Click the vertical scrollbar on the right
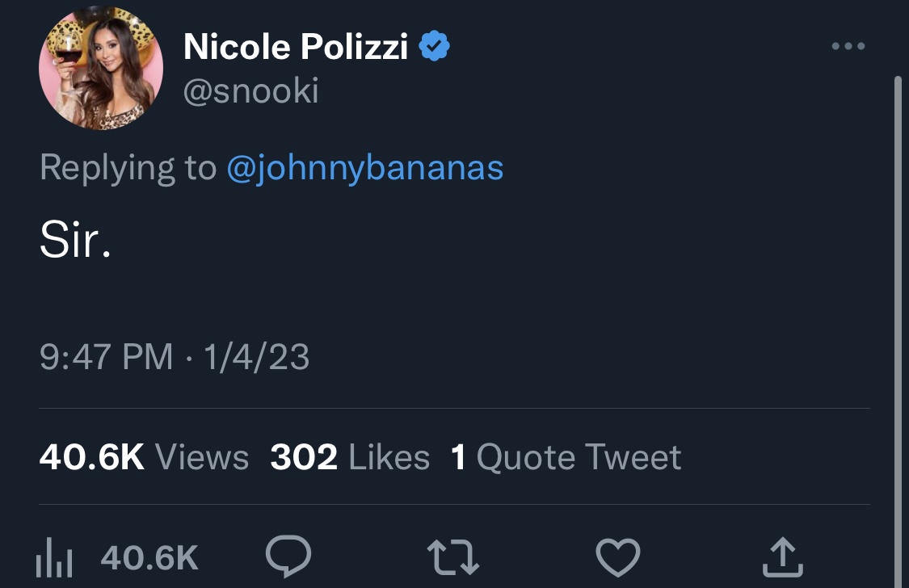909x588 pixels. 898,331
